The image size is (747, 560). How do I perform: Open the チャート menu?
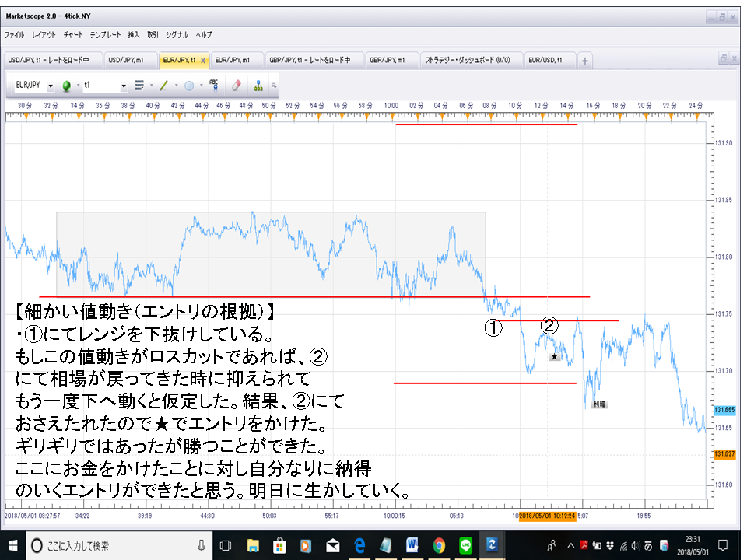pos(73,35)
